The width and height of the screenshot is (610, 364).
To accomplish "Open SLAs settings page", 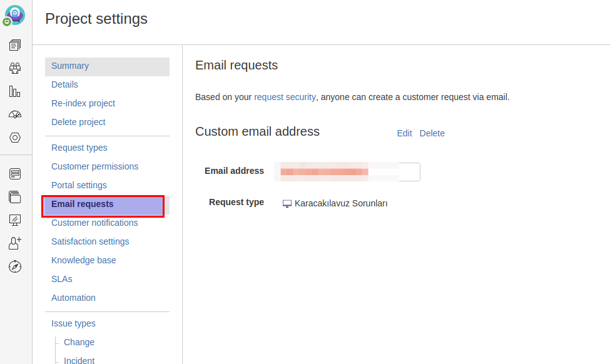I will pos(62,279).
